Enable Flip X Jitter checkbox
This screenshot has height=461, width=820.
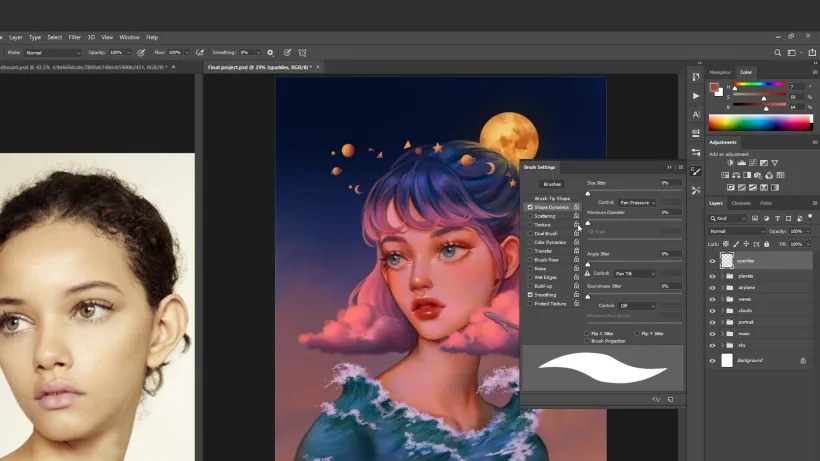(587, 333)
